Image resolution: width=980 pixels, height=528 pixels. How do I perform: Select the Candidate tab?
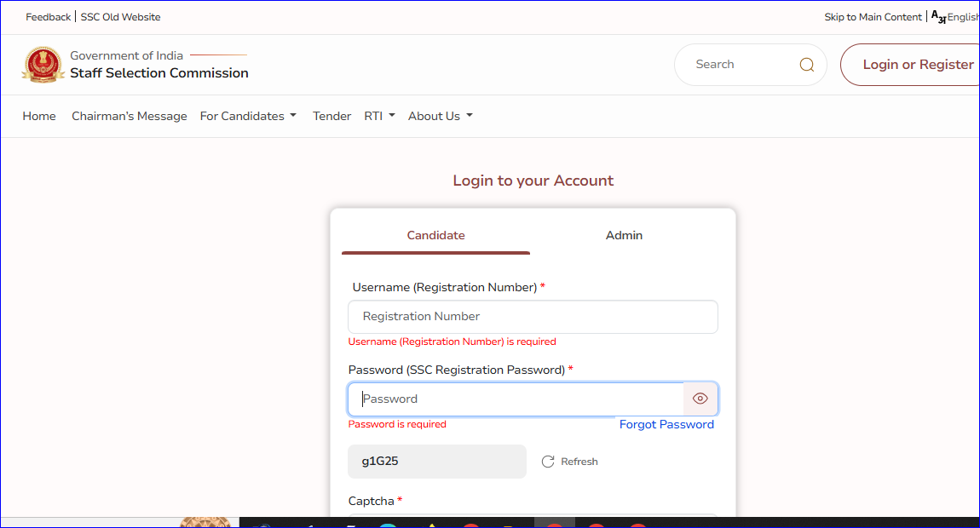coord(435,235)
